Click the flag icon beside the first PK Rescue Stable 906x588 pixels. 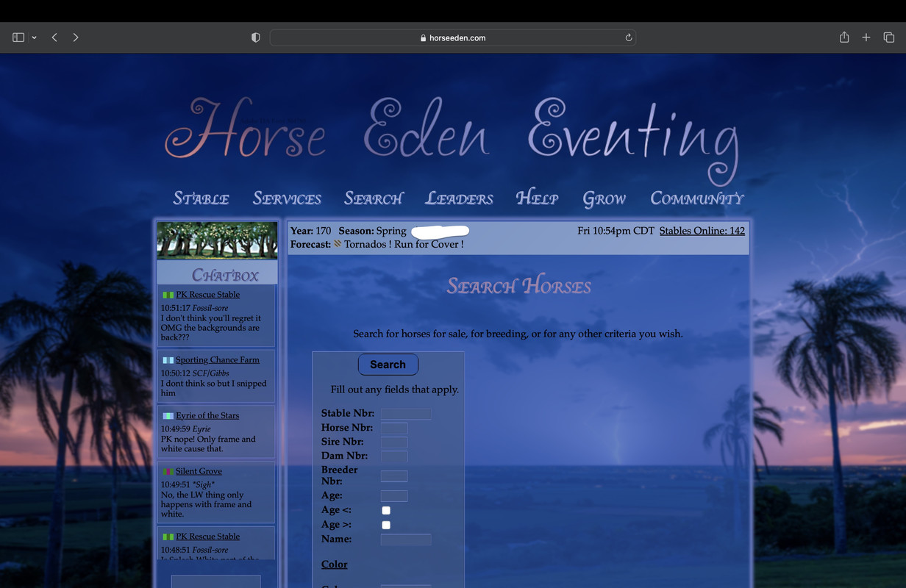pyautogui.click(x=168, y=295)
